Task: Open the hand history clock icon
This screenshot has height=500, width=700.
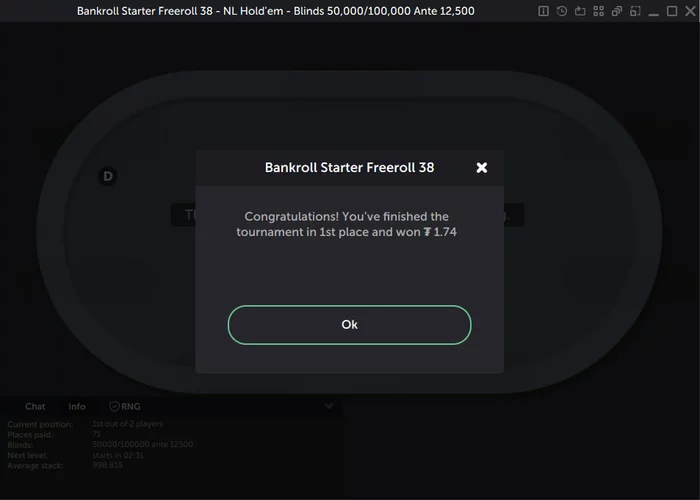Action: tap(562, 11)
